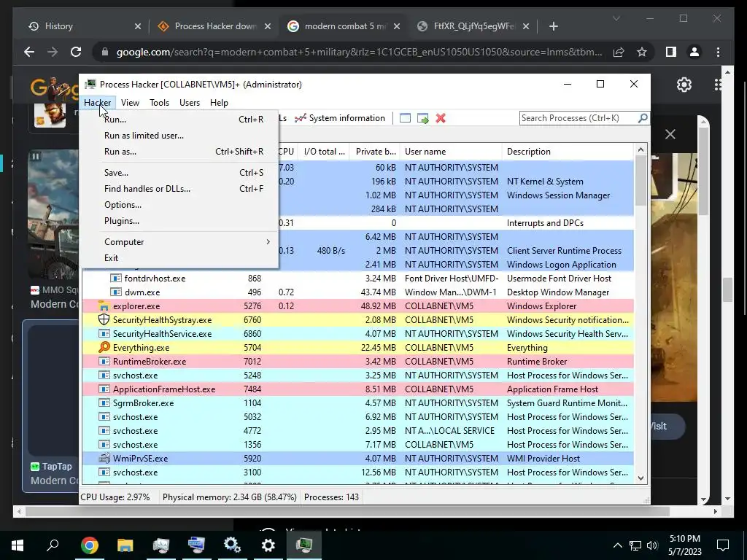Open the Help menu
This screenshot has width=747, height=560.
(x=219, y=102)
